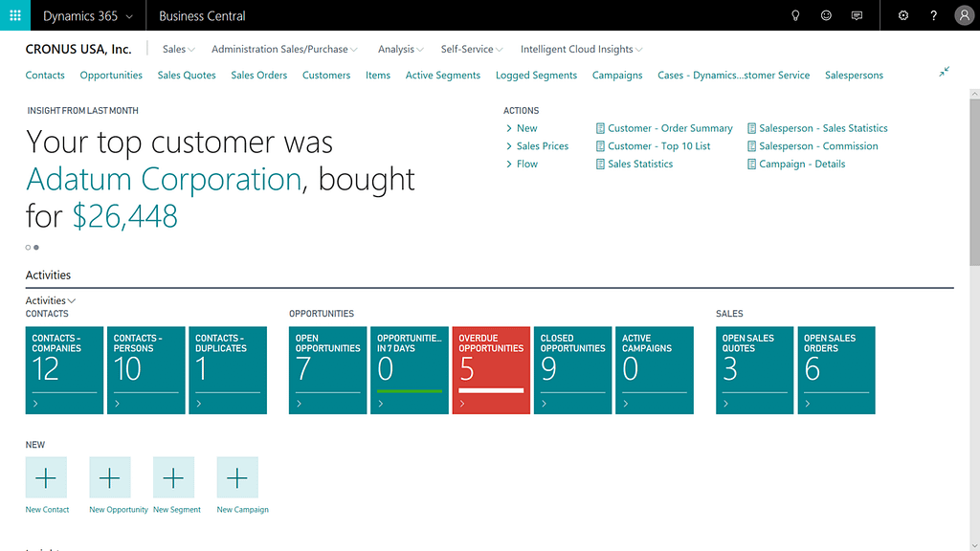Click the Customer - Top 10 List report icon
Image resolution: width=980 pixels, height=551 pixels.
point(600,146)
